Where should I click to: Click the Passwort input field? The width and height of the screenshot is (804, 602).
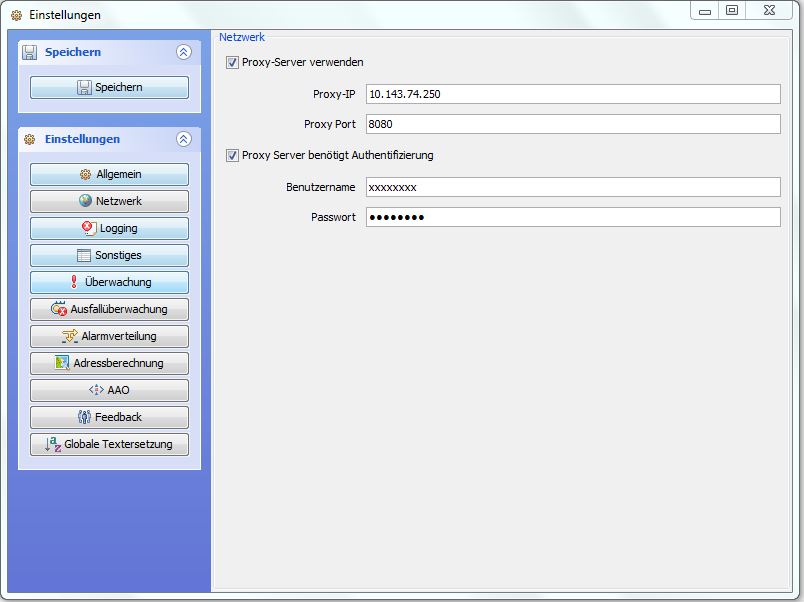click(572, 217)
